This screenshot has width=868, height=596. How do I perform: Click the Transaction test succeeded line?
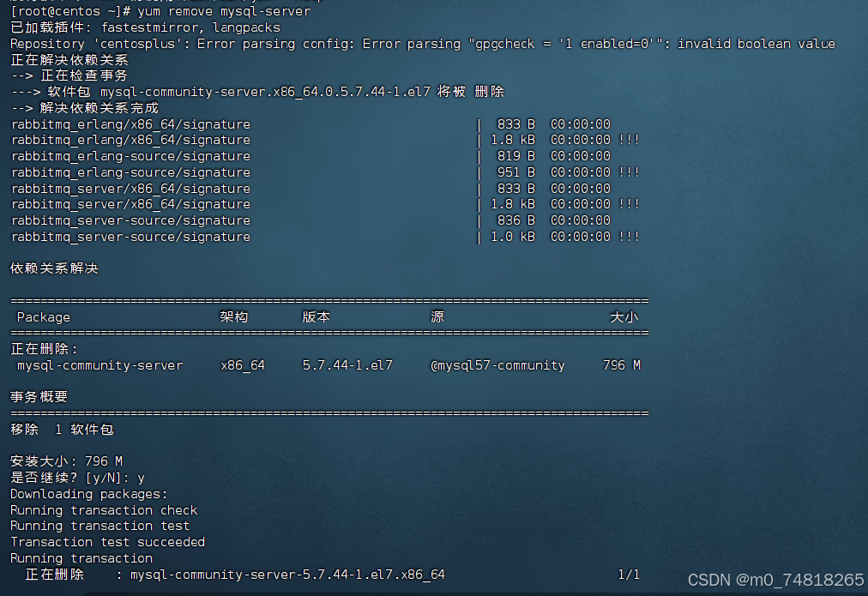(106, 541)
